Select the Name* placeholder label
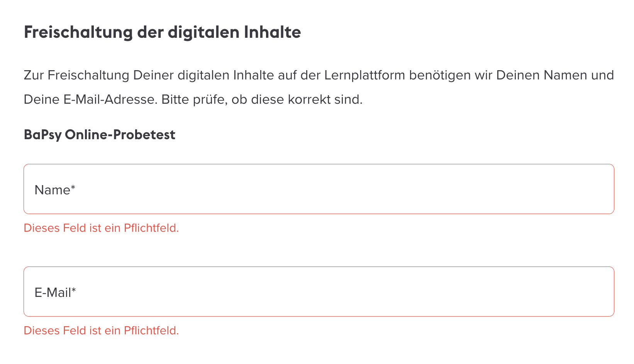The width and height of the screenshot is (634, 364). 54,190
